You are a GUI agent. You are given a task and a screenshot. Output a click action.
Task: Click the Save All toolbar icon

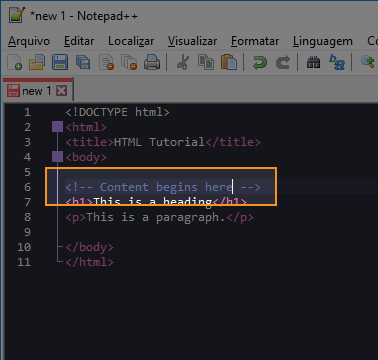(83, 62)
